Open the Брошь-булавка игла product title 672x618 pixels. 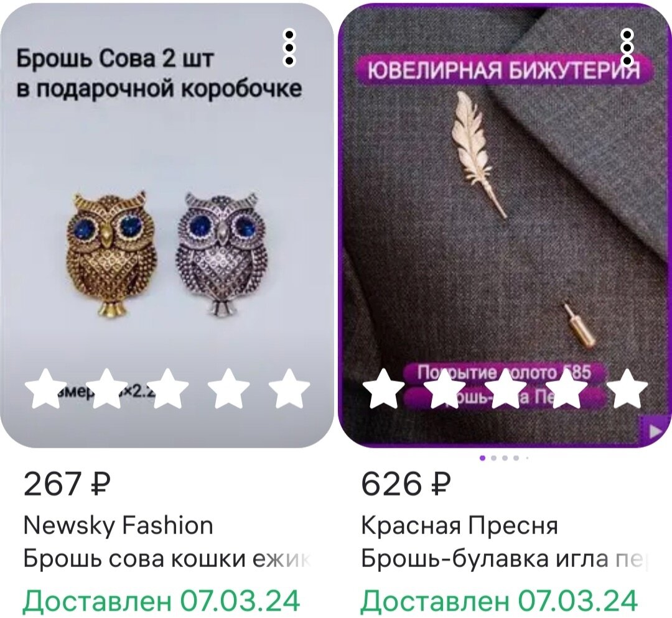point(505,559)
